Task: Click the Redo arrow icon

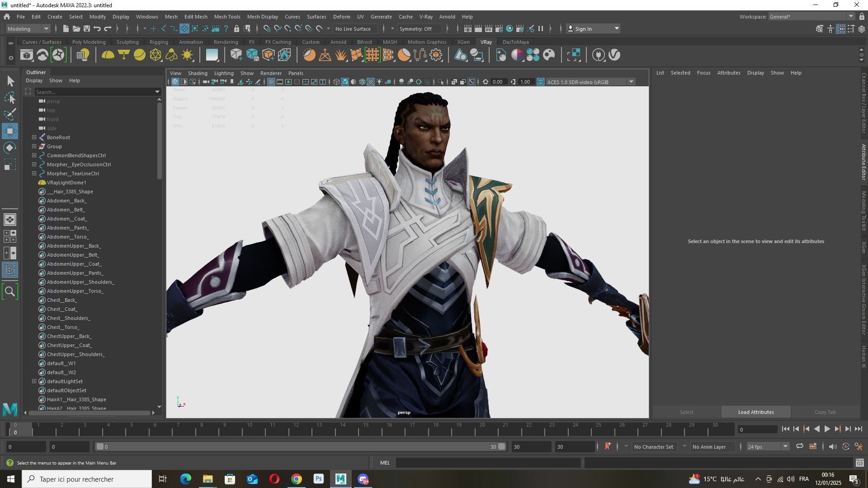Action: click(x=108, y=29)
